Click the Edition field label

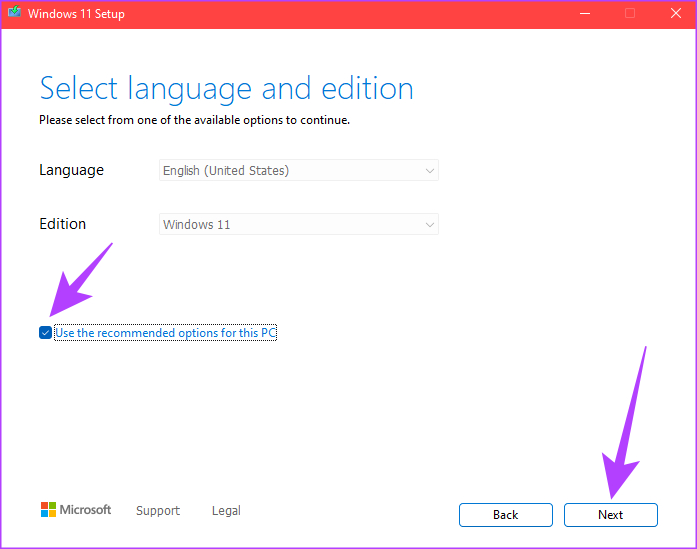point(63,224)
